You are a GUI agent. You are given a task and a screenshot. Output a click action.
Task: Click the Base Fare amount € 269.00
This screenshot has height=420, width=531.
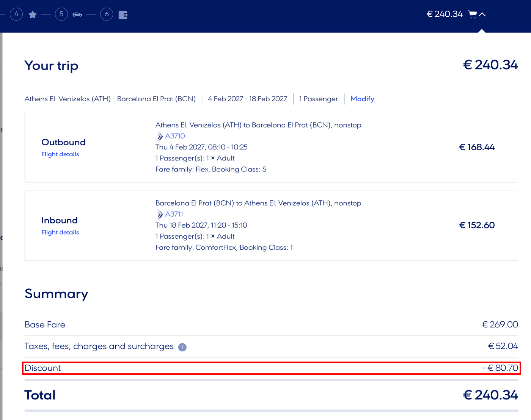pyautogui.click(x=500, y=324)
